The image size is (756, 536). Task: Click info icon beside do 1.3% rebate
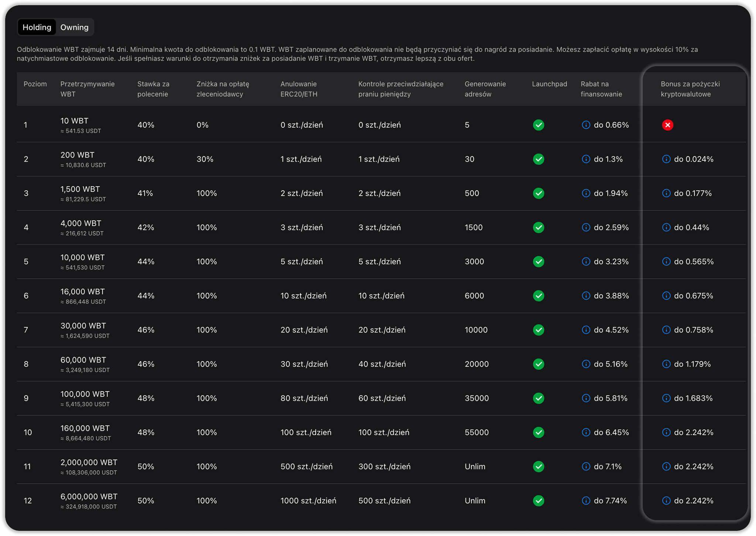[x=586, y=159]
